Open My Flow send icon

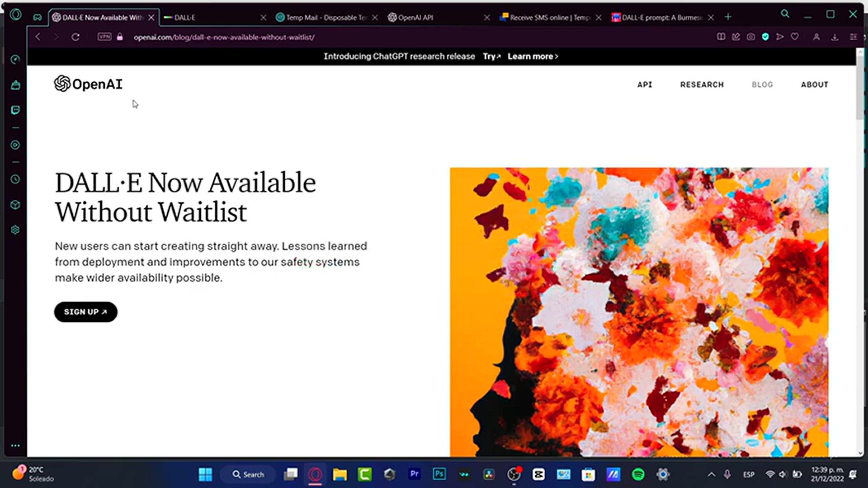[780, 37]
